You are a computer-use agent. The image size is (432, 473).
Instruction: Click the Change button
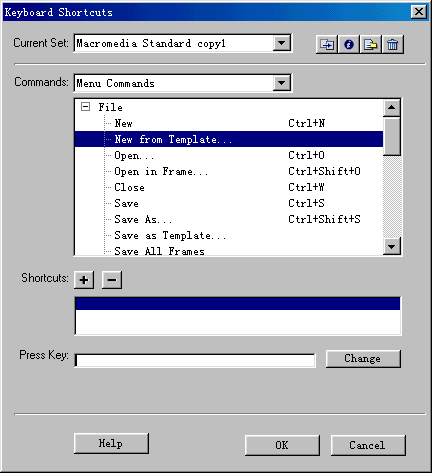363,359
